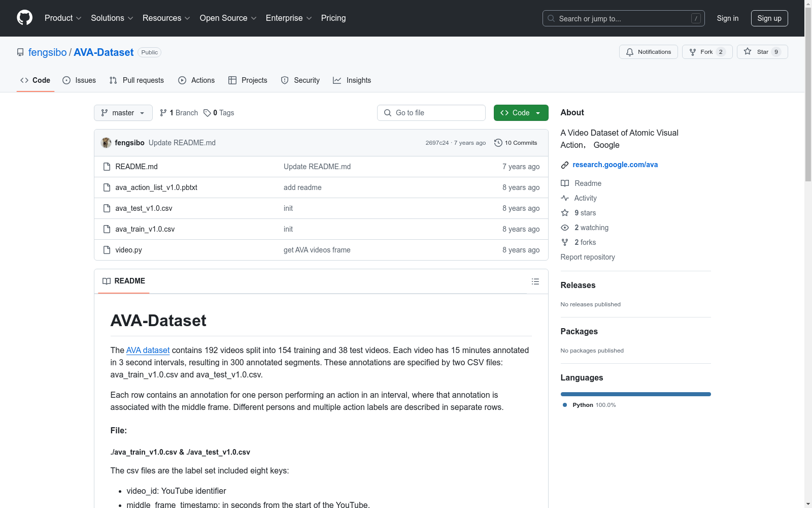Click the bell icon in Notifications

(x=630, y=52)
